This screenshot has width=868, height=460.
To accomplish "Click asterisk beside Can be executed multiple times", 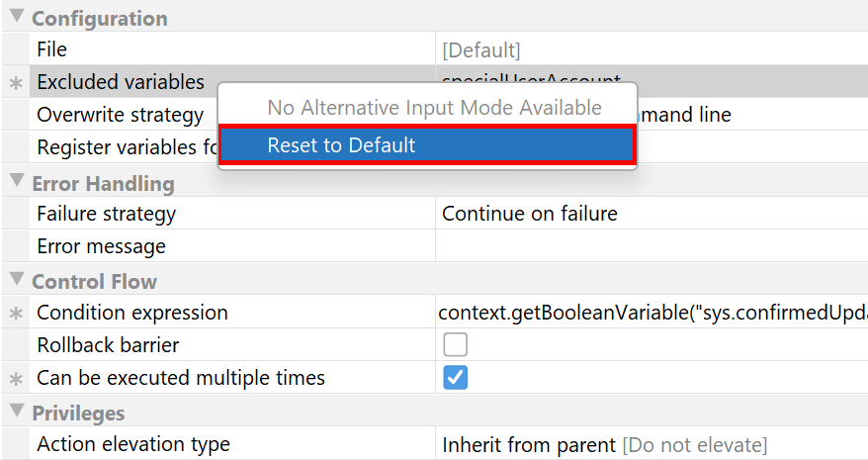I will click(16, 379).
